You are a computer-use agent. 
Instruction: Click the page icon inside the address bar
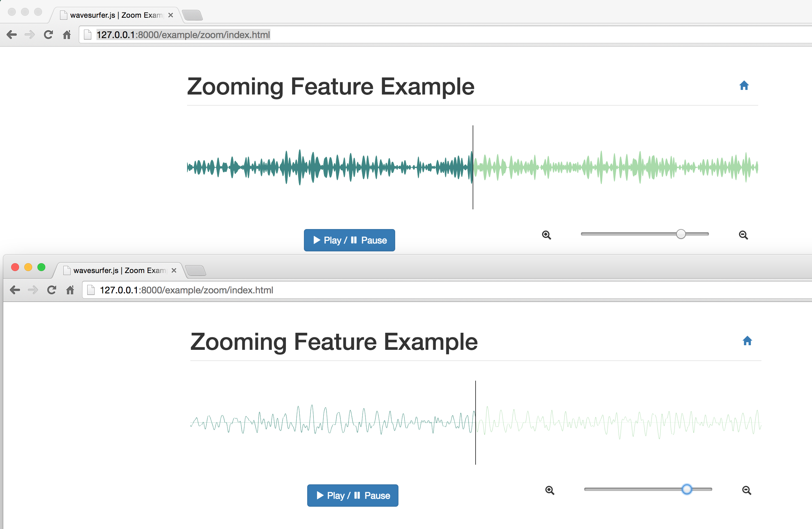[87, 34]
